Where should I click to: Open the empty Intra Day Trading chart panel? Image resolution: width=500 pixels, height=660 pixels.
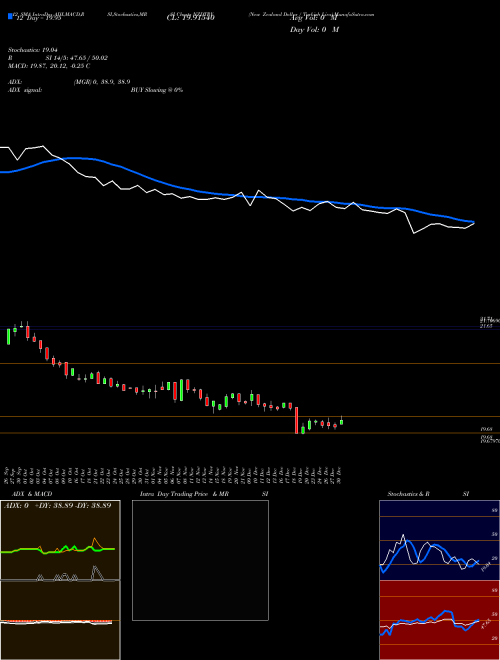[200, 560]
